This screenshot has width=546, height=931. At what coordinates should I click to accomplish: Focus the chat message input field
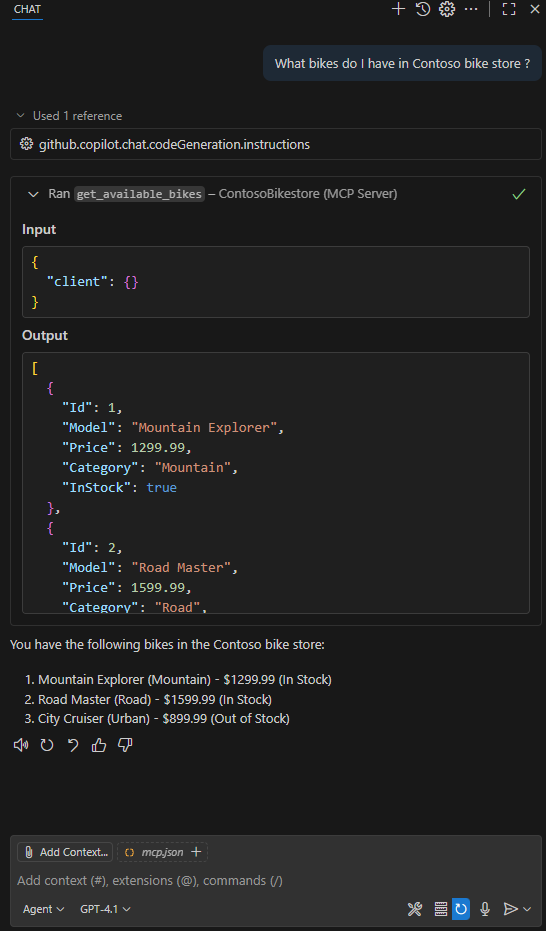click(276, 881)
